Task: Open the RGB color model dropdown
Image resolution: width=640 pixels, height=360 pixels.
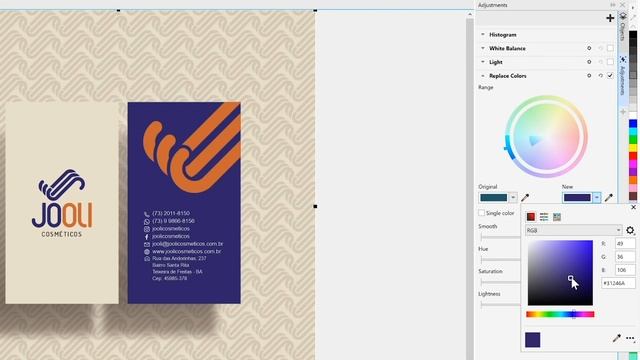Action: click(x=573, y=230)
